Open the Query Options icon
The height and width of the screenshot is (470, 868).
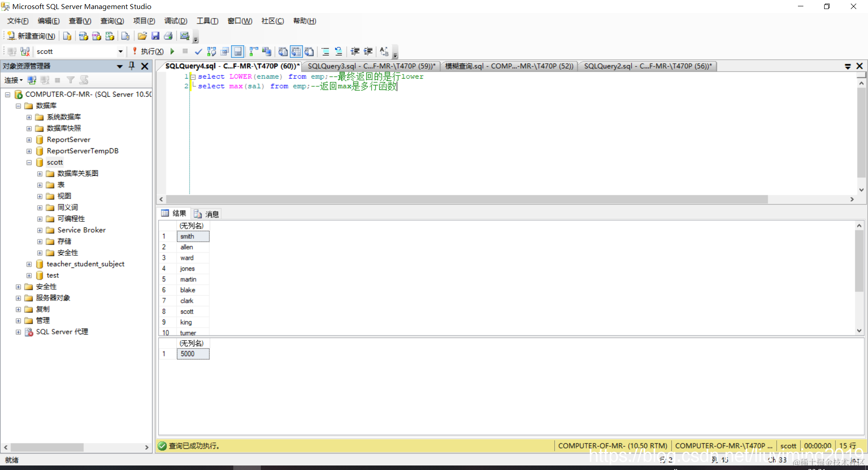(225, 52)
